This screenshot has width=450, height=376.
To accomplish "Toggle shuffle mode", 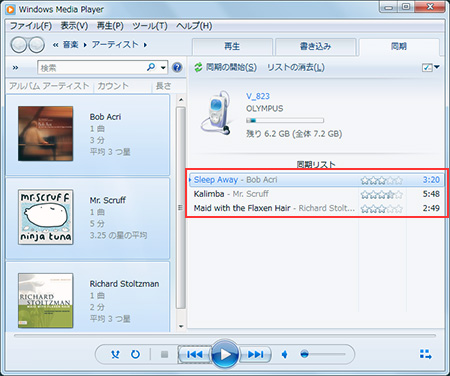I will [x=115, y=354].
